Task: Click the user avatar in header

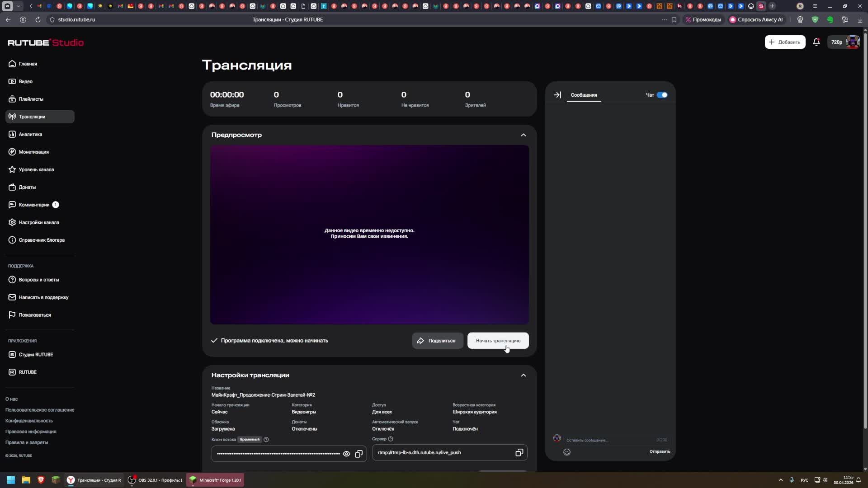Action: coord(852,42)
